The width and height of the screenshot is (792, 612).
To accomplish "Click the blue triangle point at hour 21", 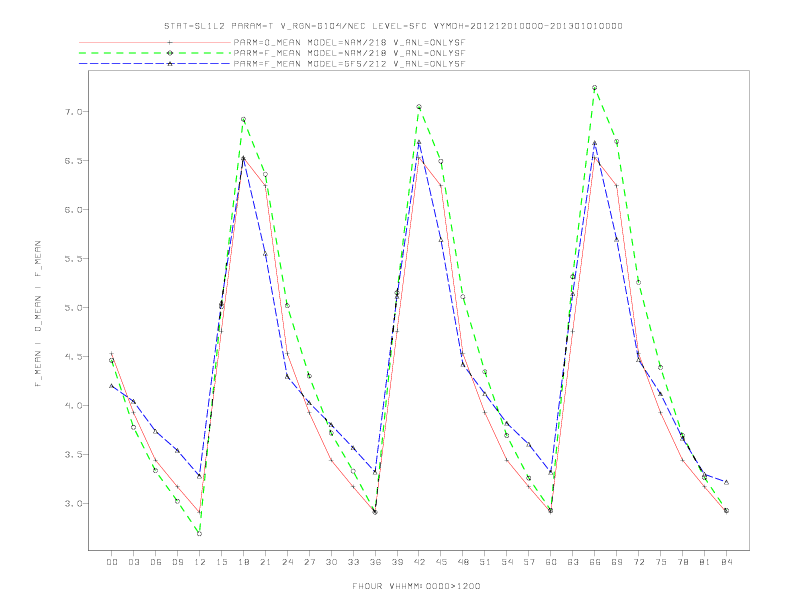I will pyautogui.click(x=265, y=254).
